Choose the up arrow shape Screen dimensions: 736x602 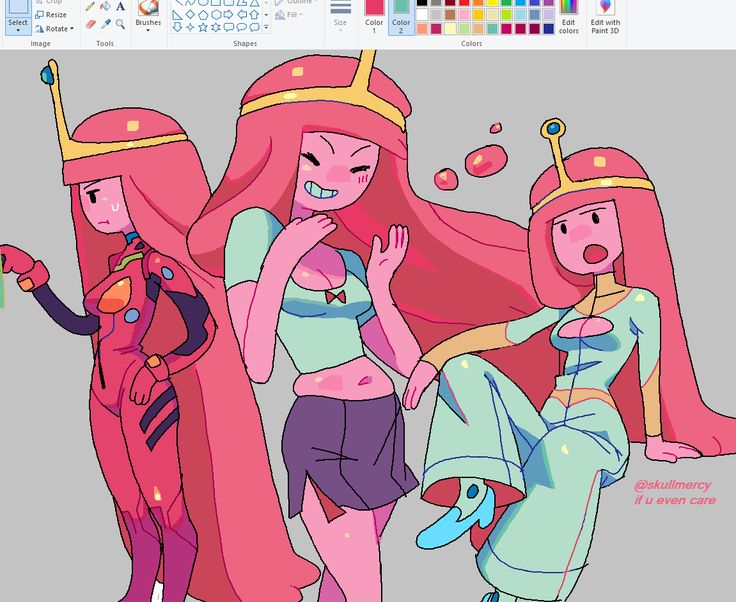pyautogui.click(x=254, y=15)
